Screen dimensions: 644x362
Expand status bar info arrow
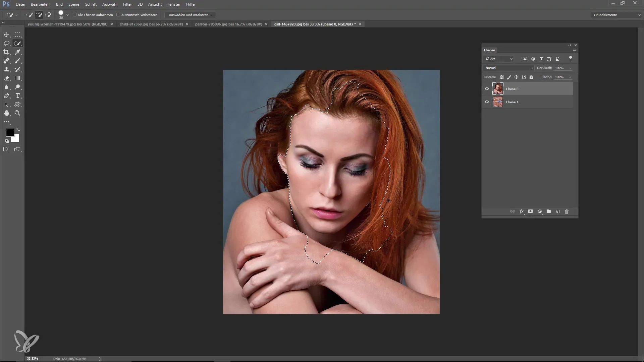tap(100, 359)
